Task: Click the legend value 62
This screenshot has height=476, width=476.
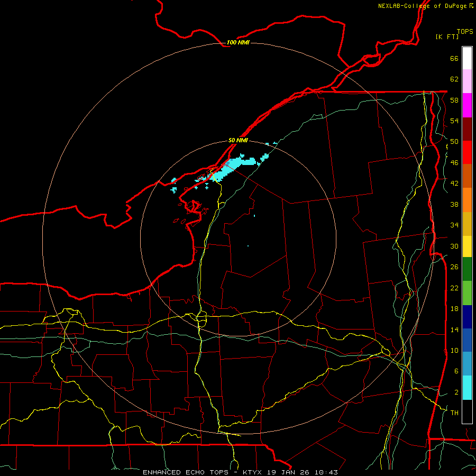Action: tap(454, 79)
